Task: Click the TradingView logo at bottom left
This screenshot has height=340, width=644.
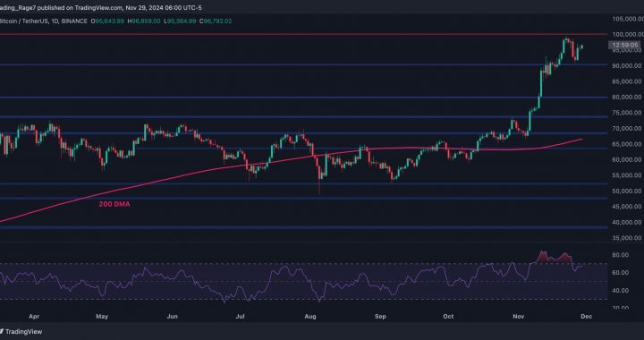Action: coord(21,331)
